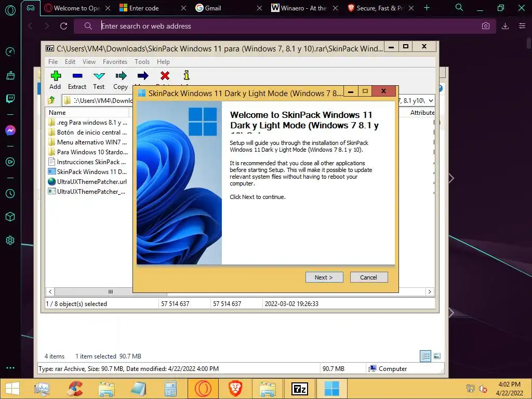Expand the 7-Zip address path dropdown
This screenshot has width=532, height=399.
431,100
